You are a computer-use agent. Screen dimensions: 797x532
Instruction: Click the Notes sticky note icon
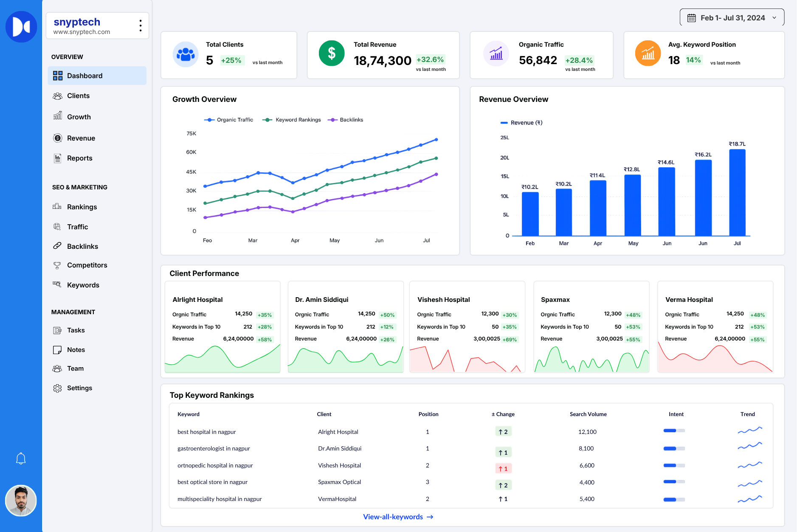point(57,350)
